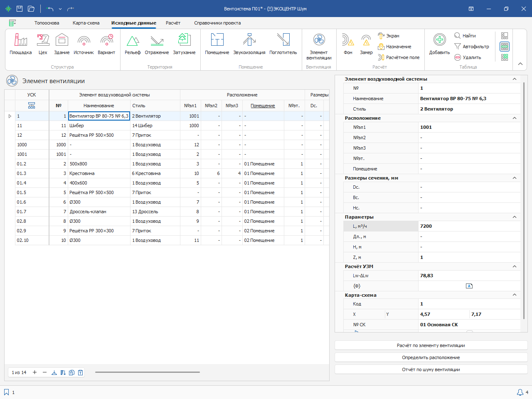Open the Справочники проекта tab
This screenshot has height=399, width=532.
click(x=217, y=23)
